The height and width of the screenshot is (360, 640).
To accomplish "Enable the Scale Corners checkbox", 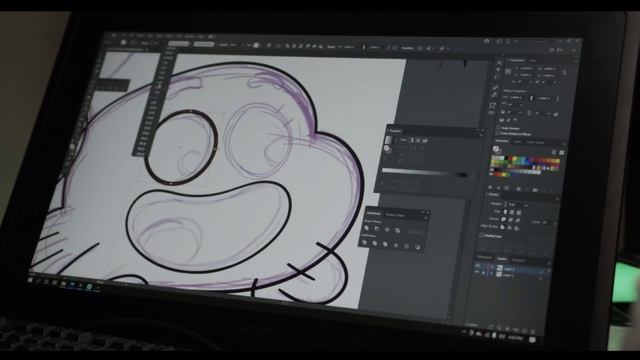I will (x=498, y=128).
